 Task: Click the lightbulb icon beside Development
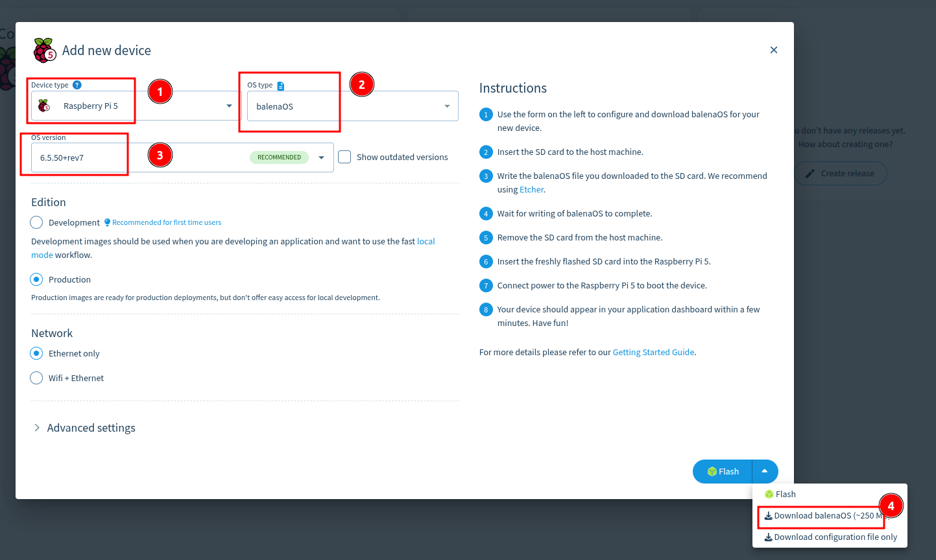coord(107,222)
